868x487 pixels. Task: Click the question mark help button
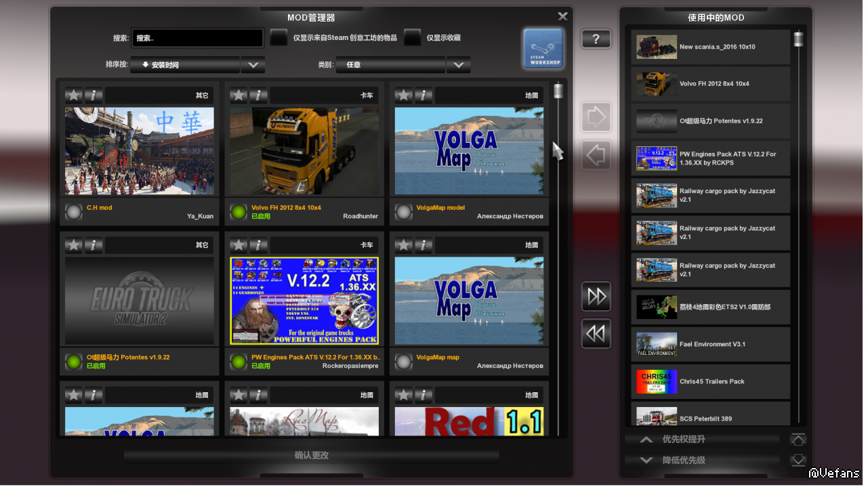point(596,39)
